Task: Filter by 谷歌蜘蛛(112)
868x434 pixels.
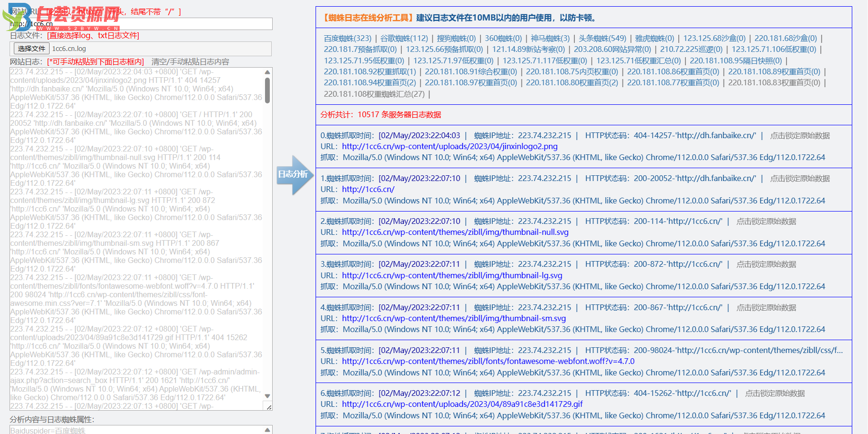Action: pyautogui.click(x=404, y=38)
